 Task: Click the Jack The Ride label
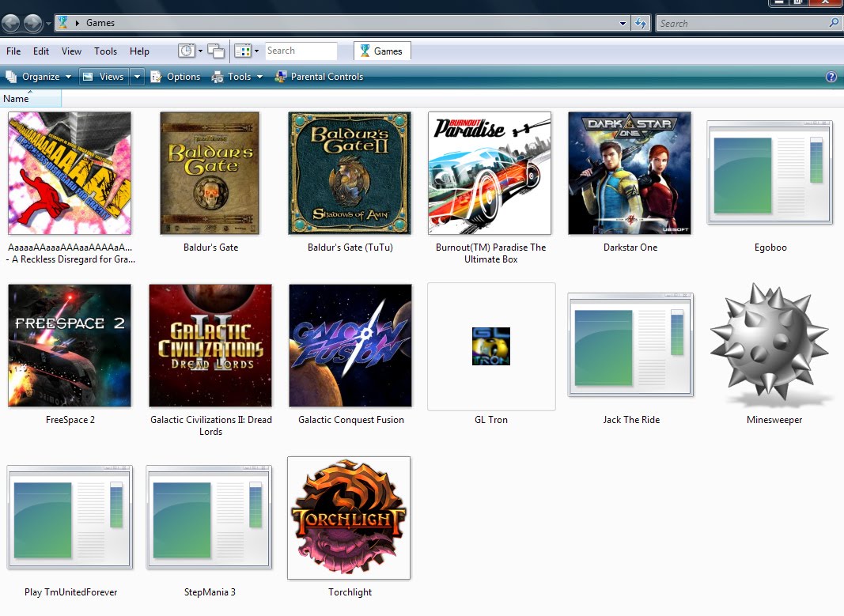[631, 420]
